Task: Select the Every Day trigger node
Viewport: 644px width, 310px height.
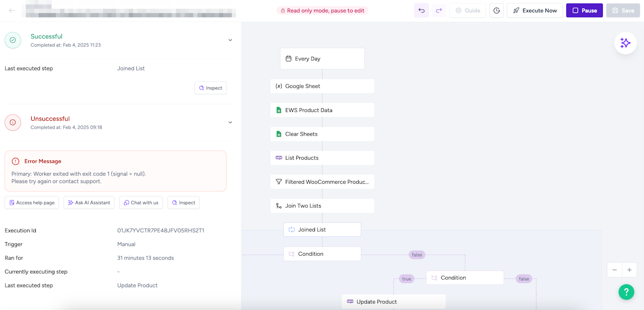Action: coord(322,59)
